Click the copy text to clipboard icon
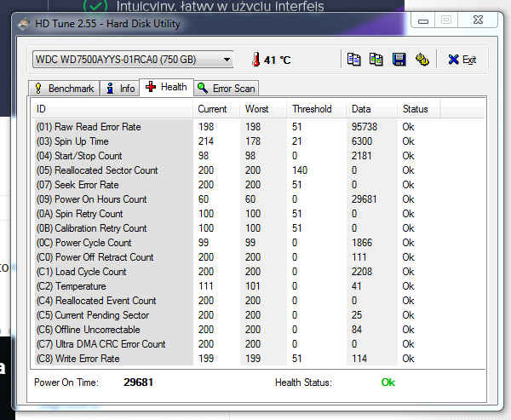511x420 pixels. click(353, 60)
